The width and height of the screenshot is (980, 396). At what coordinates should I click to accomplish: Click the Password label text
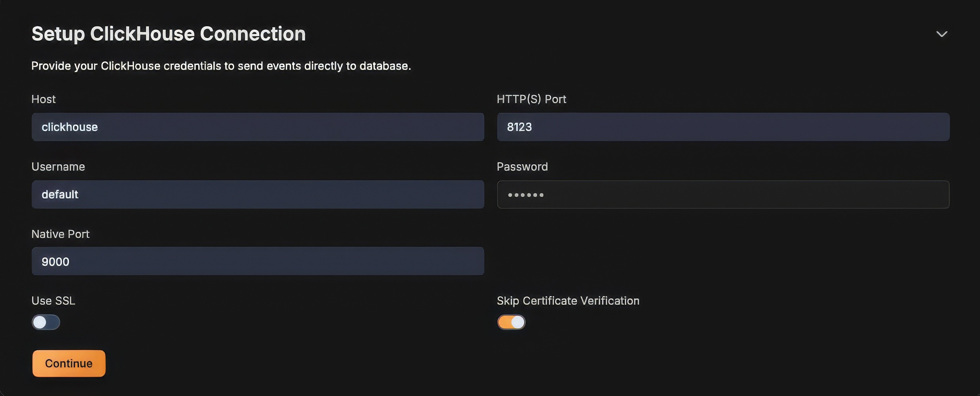[x=522, y=167]
